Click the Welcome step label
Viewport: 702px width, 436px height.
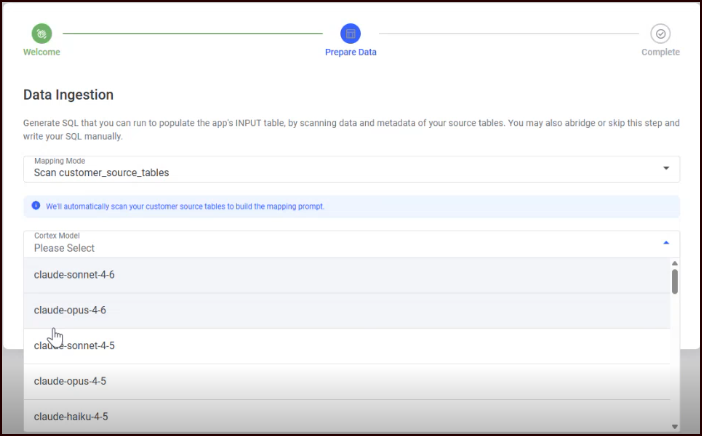pyautogui.click(x=42, y=52)
